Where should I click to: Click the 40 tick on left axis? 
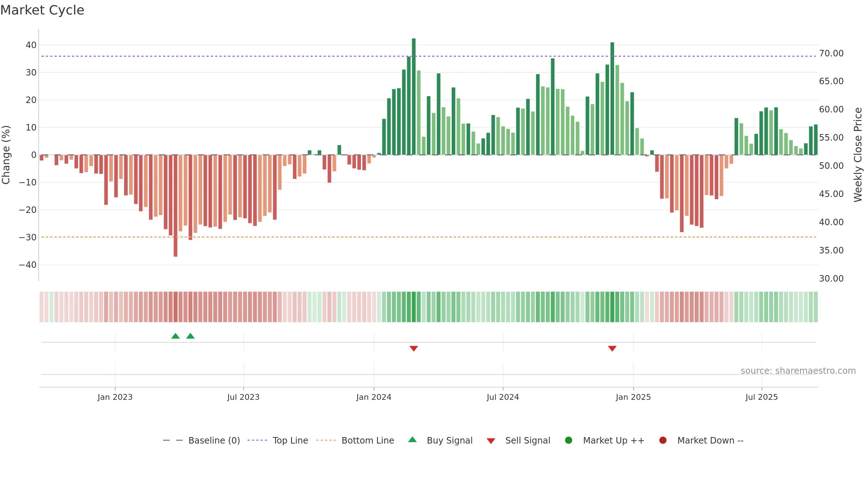31,45
